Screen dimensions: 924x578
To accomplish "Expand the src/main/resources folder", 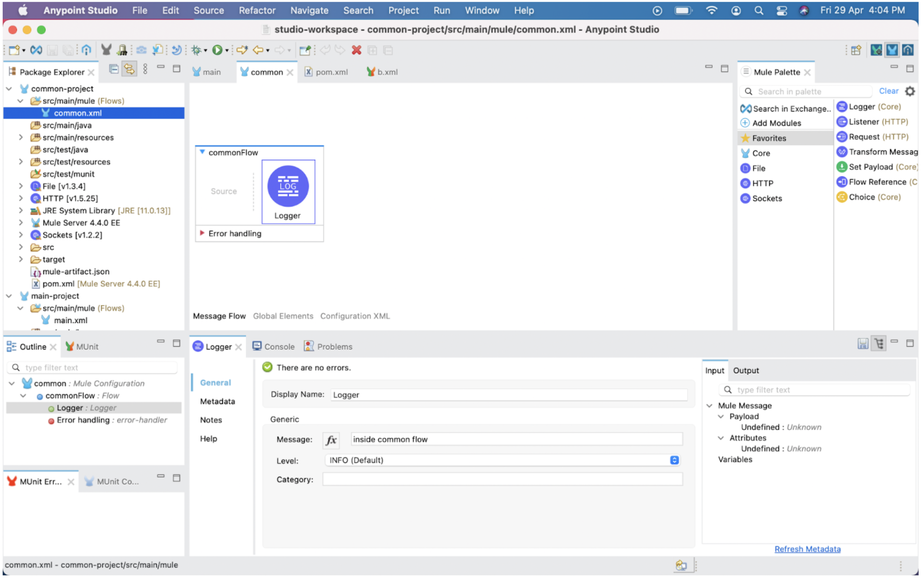I will [x=21, y=137].
